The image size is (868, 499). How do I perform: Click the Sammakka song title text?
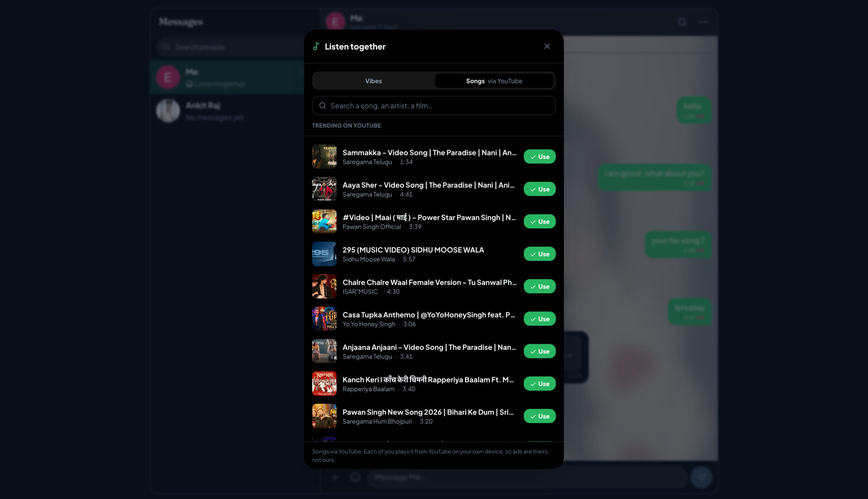point(429,153)
